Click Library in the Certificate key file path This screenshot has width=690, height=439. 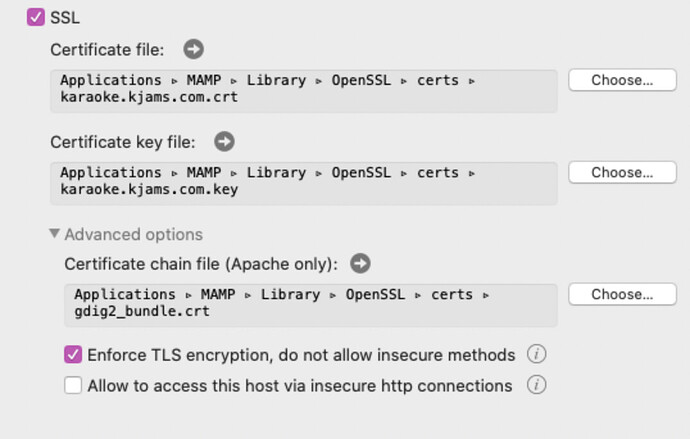[276, 173]
